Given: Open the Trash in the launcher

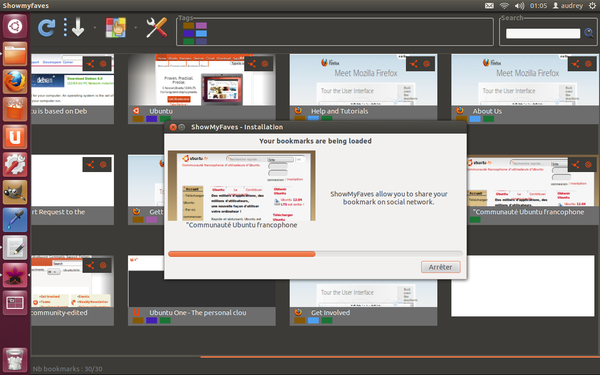Looking at the screenshot, I should coord(15,359).
